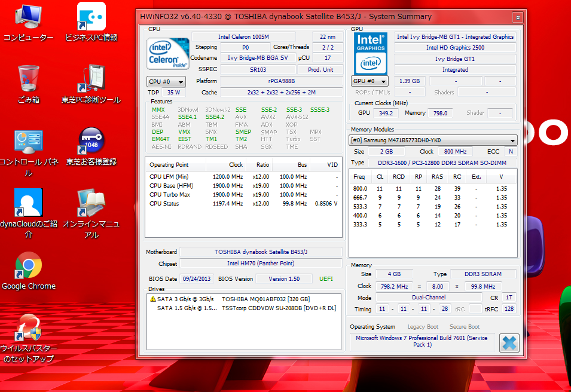Click the motherboard name TOSHIBA dynabook Satellite B453/J
This screenshot has height=392, width=571.
261,252
